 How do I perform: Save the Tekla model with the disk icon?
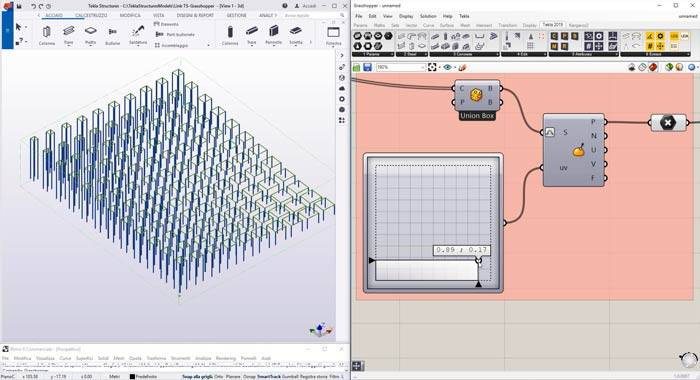[19, 6]
